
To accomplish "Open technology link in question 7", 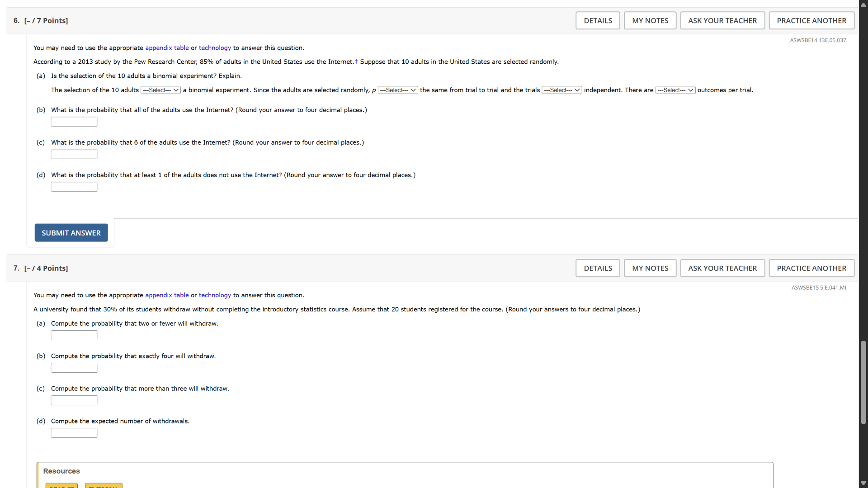I will point(215,295).
